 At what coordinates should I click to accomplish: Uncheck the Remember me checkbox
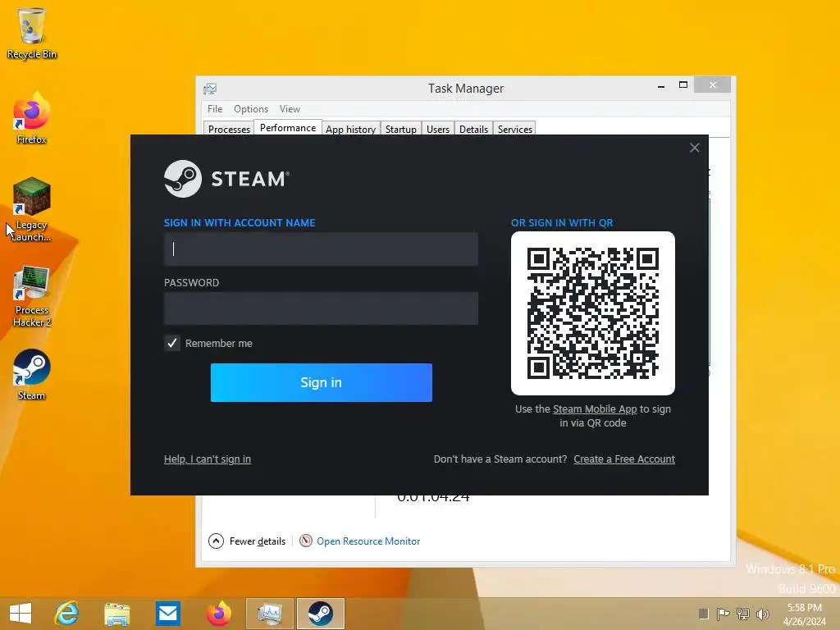pyautogui.click(x=172, y=343)
